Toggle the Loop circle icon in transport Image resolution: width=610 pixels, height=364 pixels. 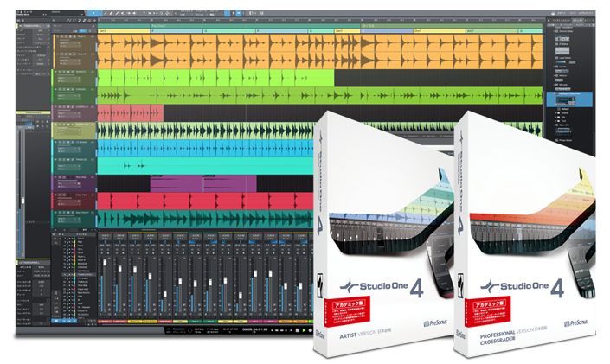(189, 330)
